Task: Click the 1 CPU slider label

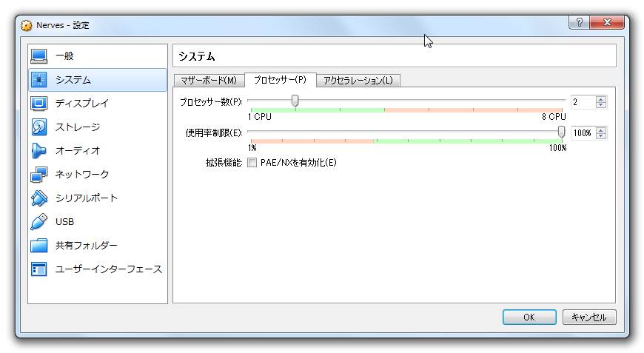Action: pos(260,117)
